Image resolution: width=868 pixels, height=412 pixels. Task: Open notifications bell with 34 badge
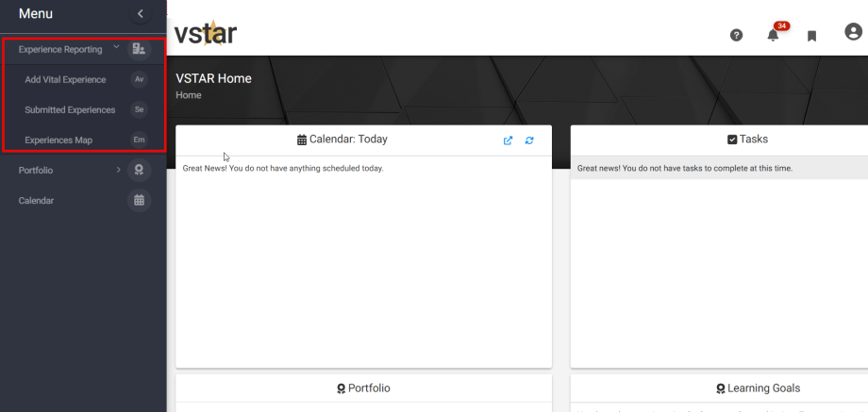[774, 35]
